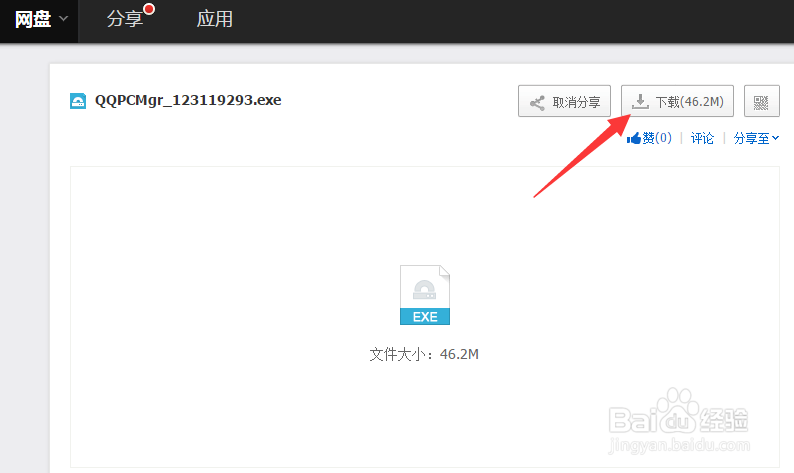Open the 应用 menu item

click(214, 19)
